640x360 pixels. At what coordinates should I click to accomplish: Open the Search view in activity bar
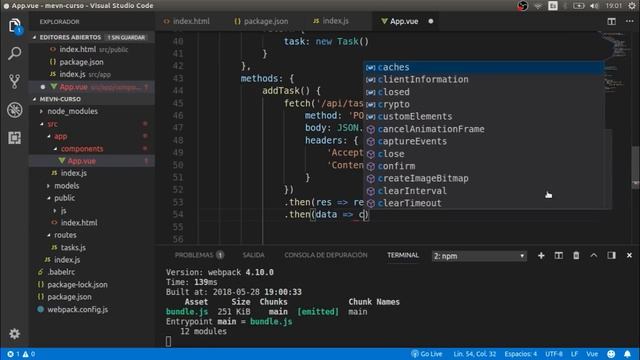click(x=14, y=53)
